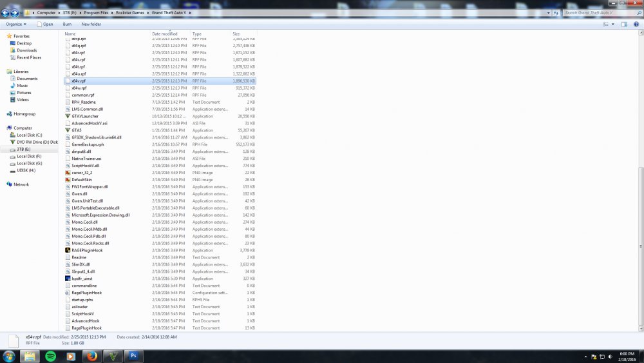Show hidden system tray icons

pyautogui.click(x=585, y=357)
